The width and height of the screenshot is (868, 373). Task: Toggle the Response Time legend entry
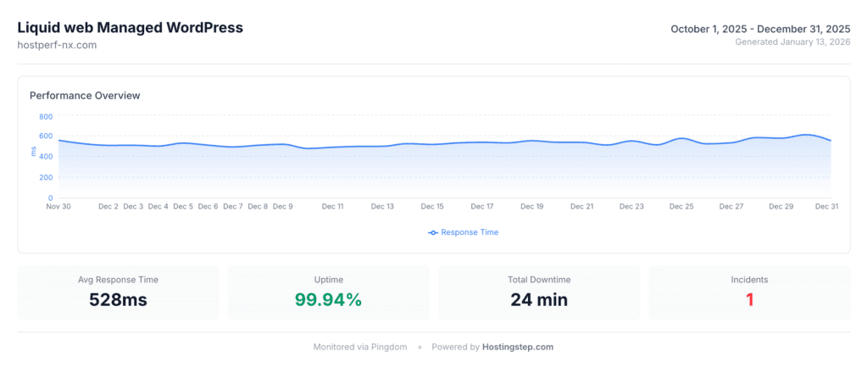click(x=464, y=232)
